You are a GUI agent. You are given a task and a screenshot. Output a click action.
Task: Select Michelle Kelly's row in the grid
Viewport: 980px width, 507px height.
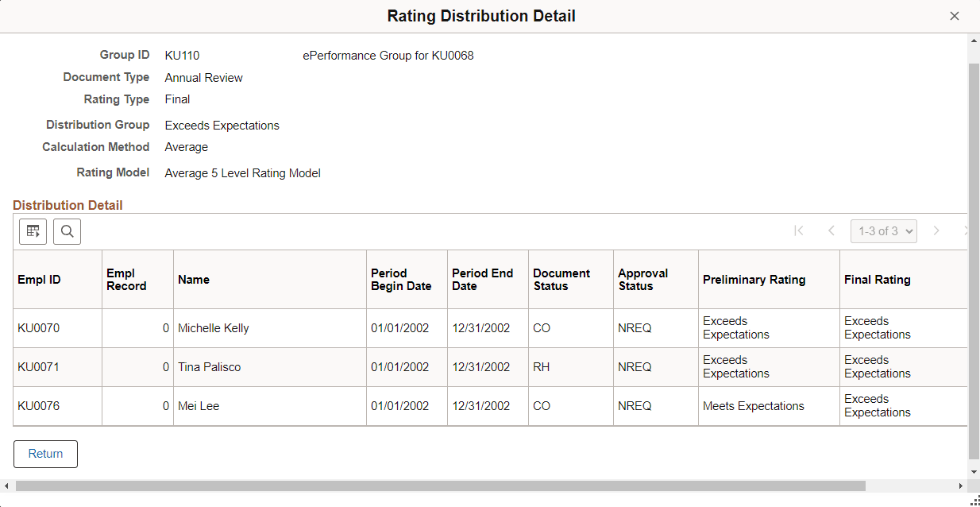pyautogui.click(x=213, y=327)
